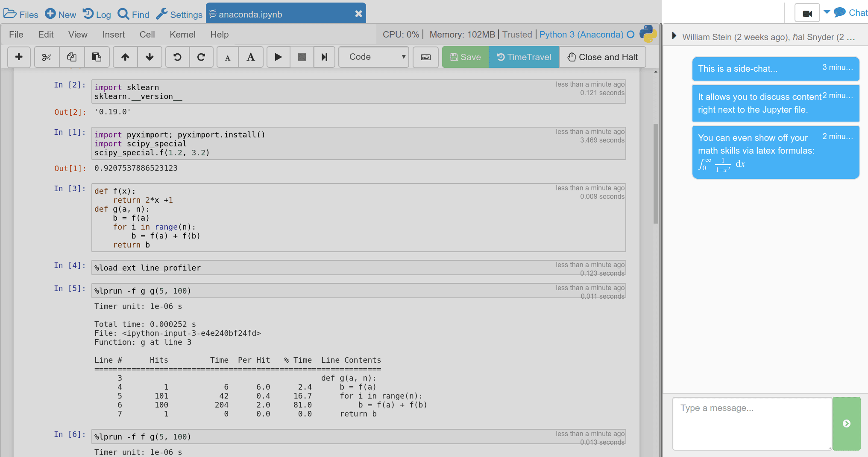Image resolution: width=868 pixels, height=457 pixels.
Task: Expand the chat participants list
Action: (674, 37)
